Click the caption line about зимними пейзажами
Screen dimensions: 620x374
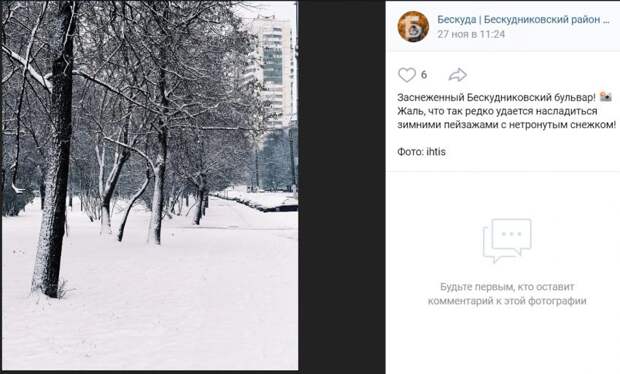[x=507, y=125]
